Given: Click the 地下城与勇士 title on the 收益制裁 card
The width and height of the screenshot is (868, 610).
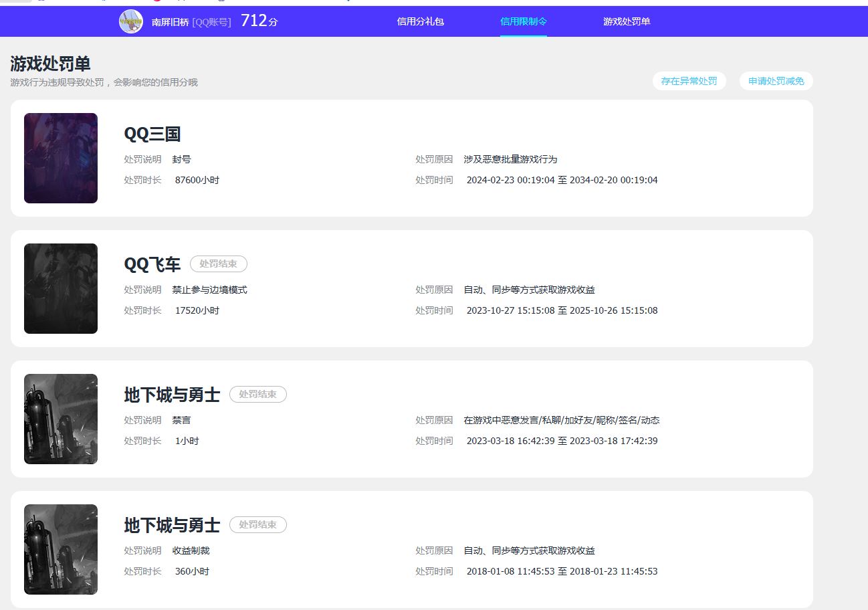Looking at the screenshot, I should click(x=172, y=525).
